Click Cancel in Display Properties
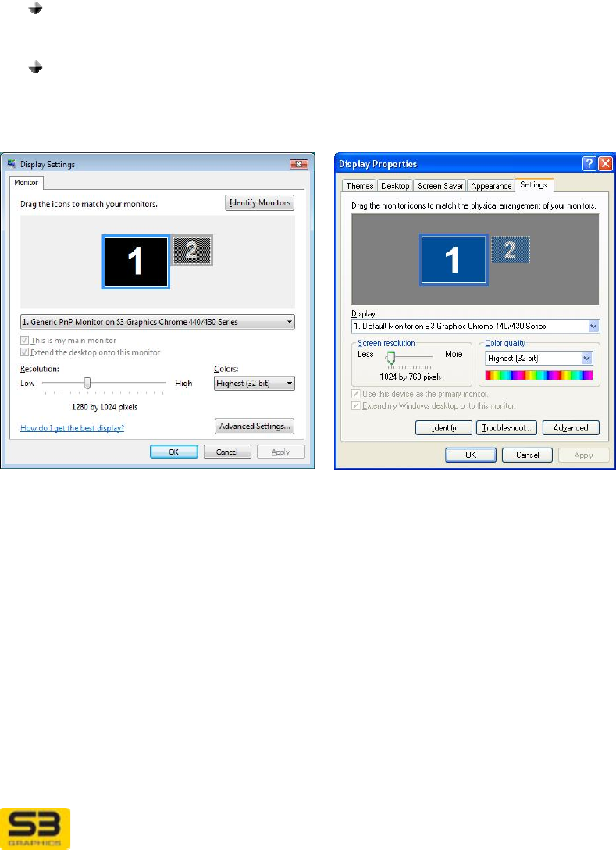616x850 pixels. 527,455
